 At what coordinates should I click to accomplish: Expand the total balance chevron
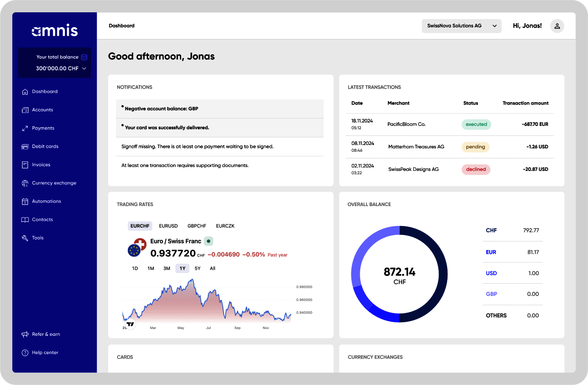pyautogui.click(x=84, y=68)
